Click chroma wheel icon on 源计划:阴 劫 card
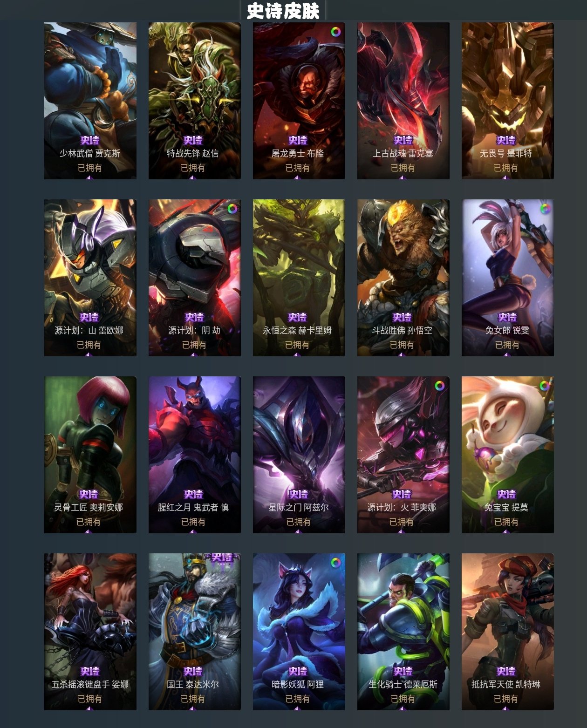The height and width of the screenshot is (728, 587). [232, 209]
